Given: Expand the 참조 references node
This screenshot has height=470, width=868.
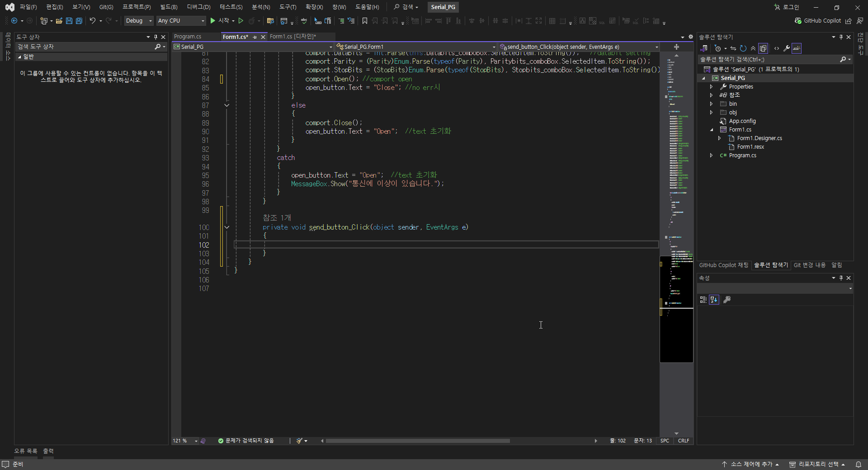Looking at the screenshot, I should tap(711, 95).
